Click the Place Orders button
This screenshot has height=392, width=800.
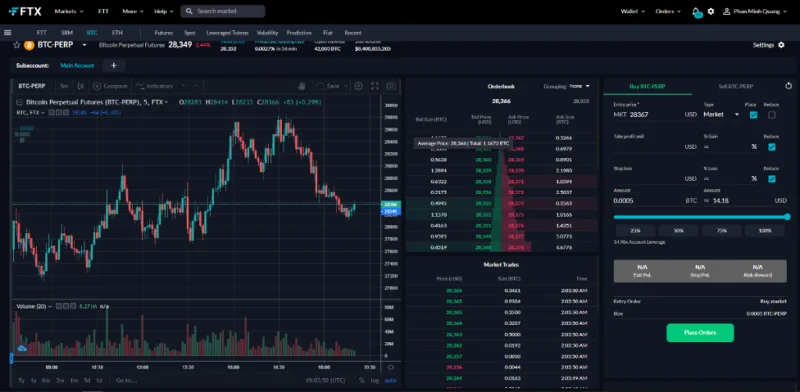(x=700, y=333)
